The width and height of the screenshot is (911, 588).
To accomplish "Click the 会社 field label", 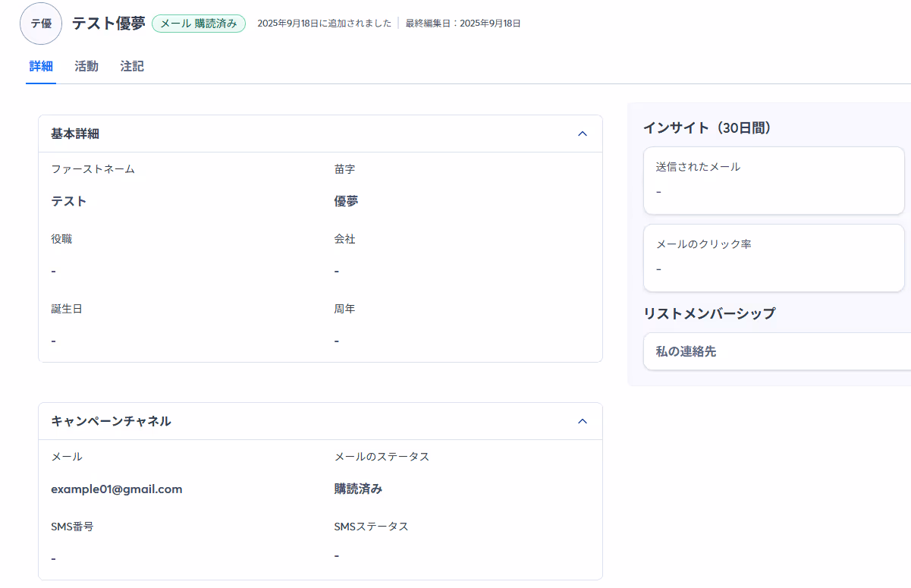I will point(345,239).
